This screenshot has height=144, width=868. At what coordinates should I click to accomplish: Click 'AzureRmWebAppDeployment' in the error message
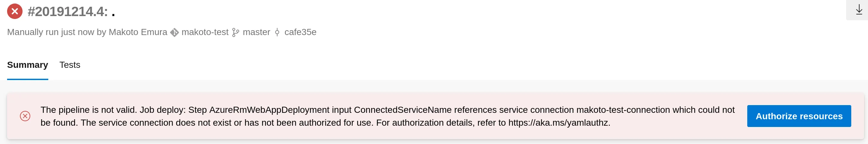click(x=269, y=110)
